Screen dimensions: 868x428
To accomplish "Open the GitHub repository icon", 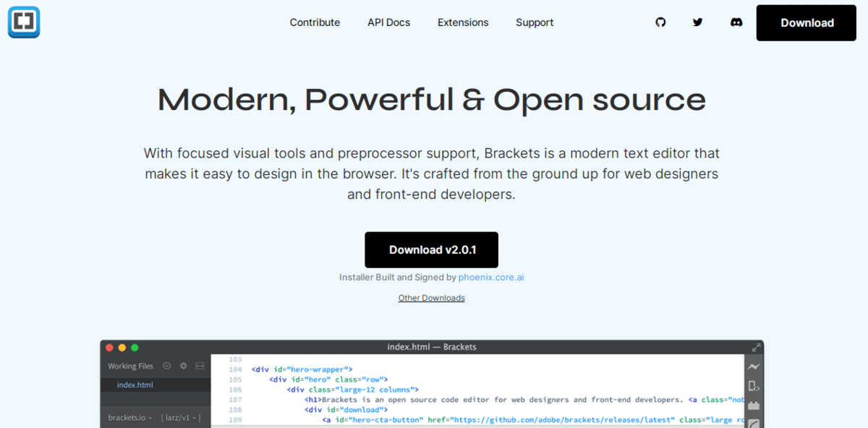I will [x=660, y=22].
